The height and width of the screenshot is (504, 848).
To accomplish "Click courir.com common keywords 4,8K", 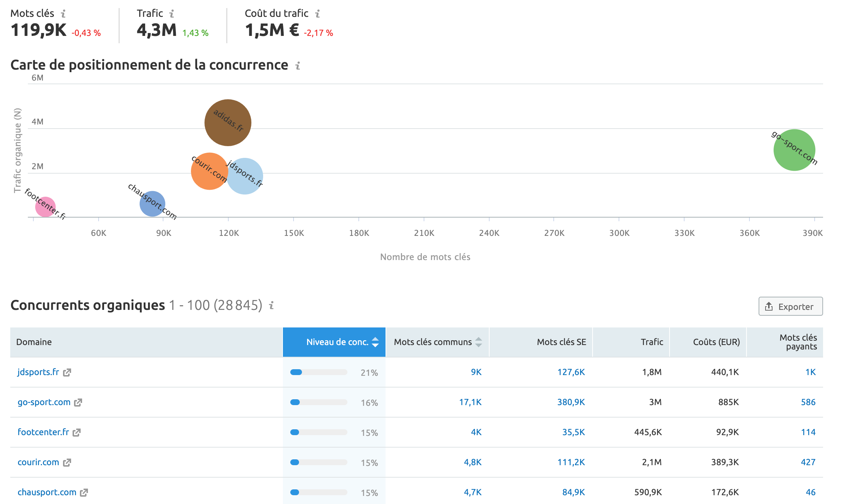I will pos(473,462).
